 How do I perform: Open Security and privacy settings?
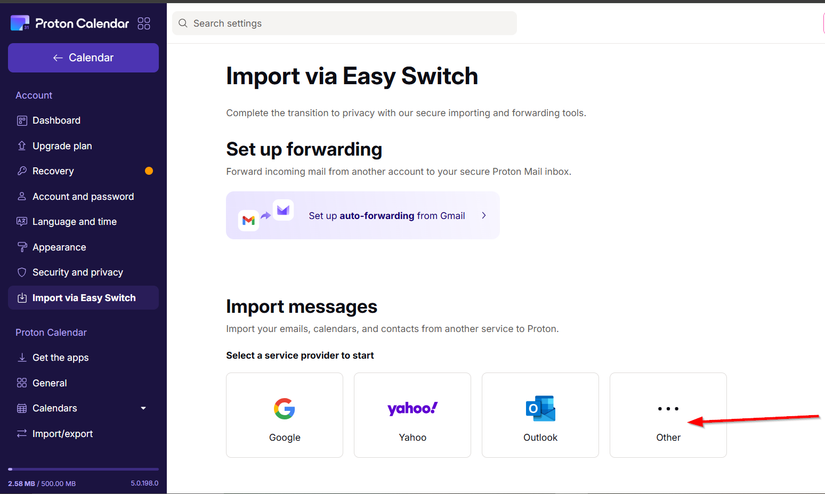pyautogui.click(x=83, y=272)
